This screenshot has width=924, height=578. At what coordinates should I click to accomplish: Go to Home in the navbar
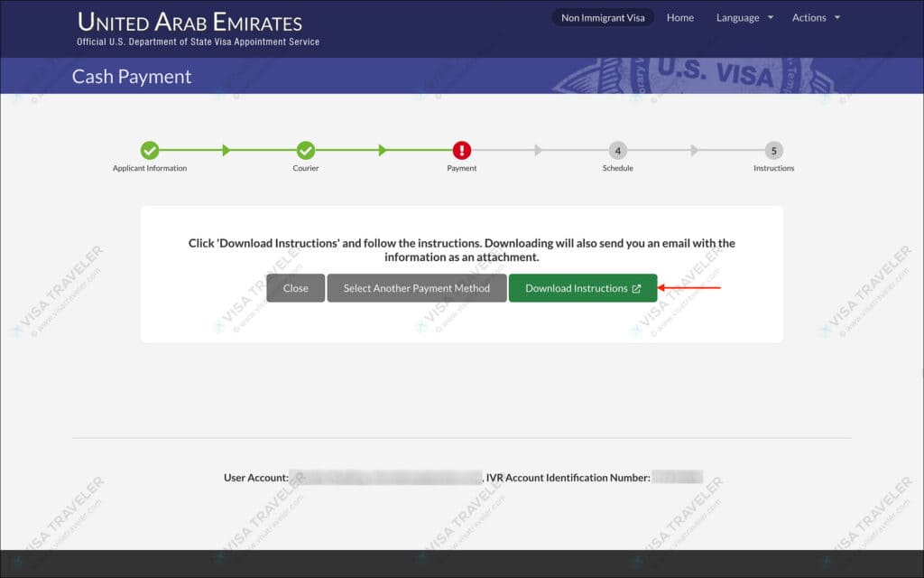point(680,18)
